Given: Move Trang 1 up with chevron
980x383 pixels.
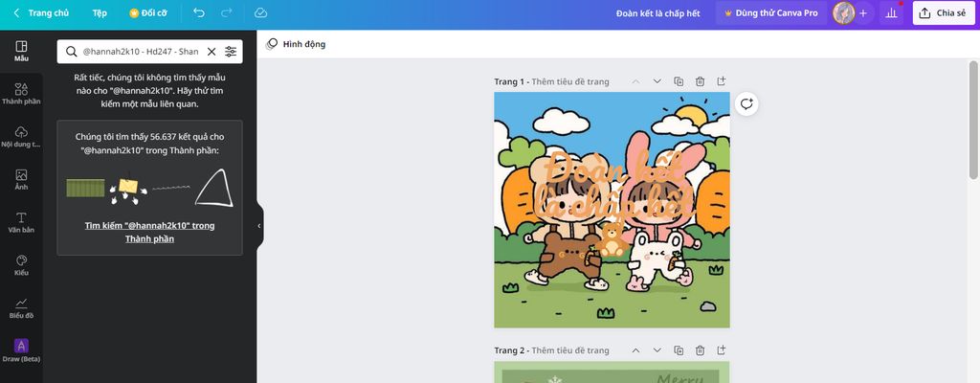Looking at the screenshot, I should click(635, 81).
